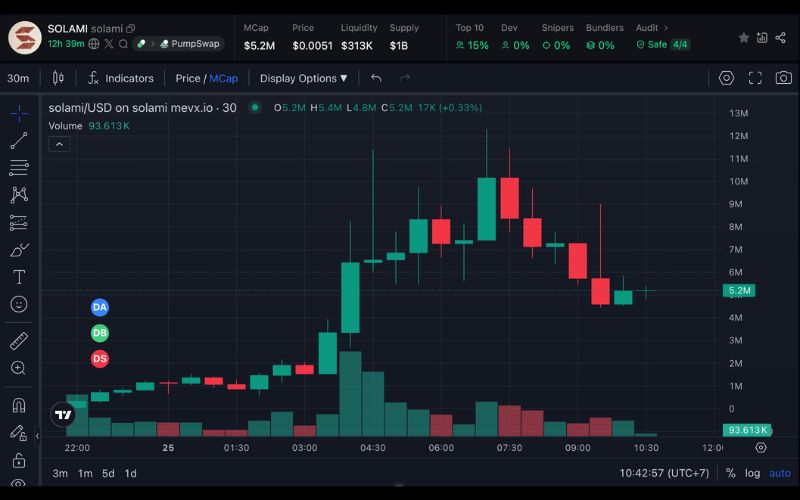The height and width of the screenshot is (500, 800).
Task: Share the SOLAMI token page
Action: click(x=780, y=37)
